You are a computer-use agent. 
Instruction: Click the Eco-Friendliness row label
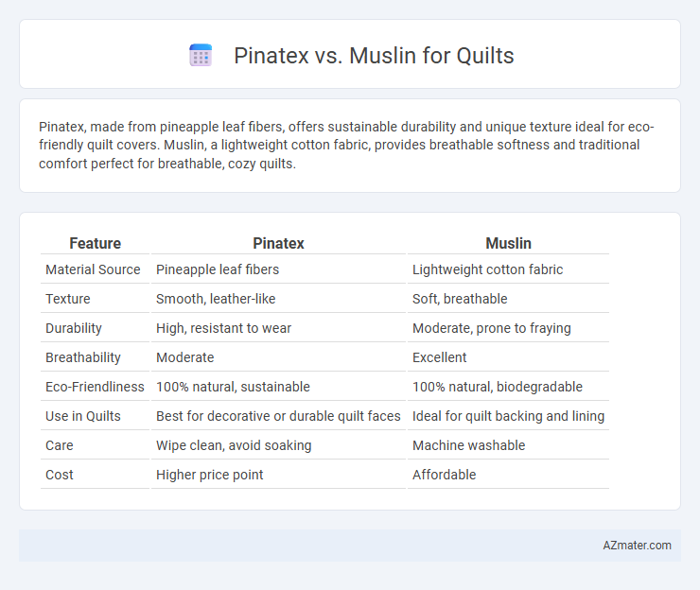coord(95,387)
